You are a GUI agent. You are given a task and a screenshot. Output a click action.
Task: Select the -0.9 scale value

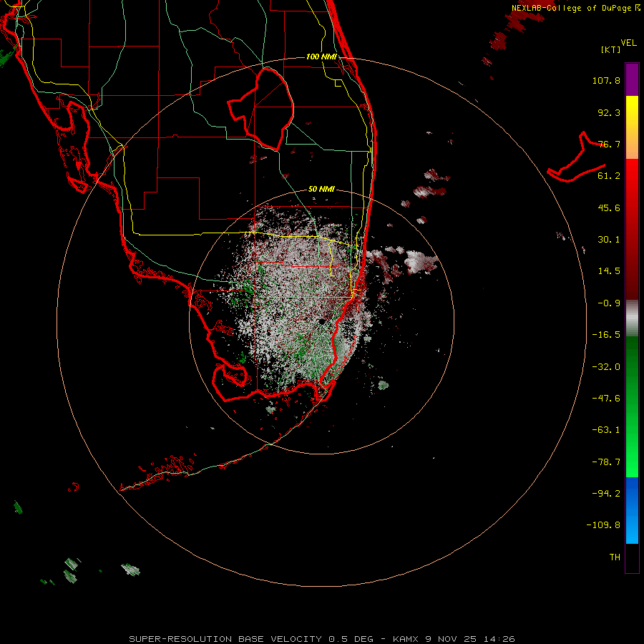[609, 303]
